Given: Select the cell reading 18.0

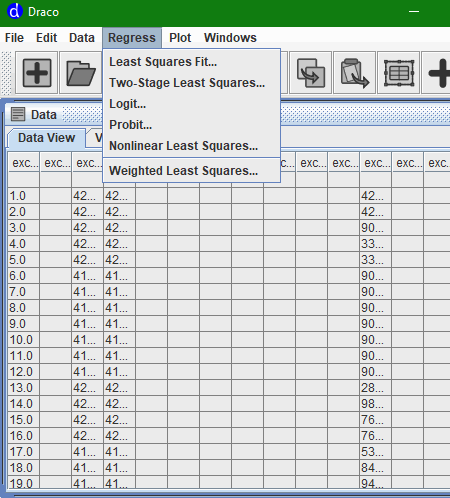Looking at the screenshot, I should (23, 468).
